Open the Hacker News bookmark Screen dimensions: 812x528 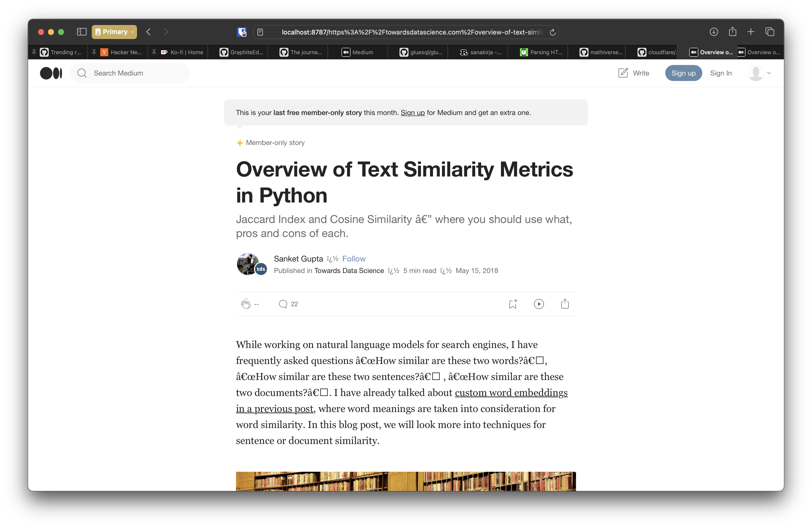[118, 52]
